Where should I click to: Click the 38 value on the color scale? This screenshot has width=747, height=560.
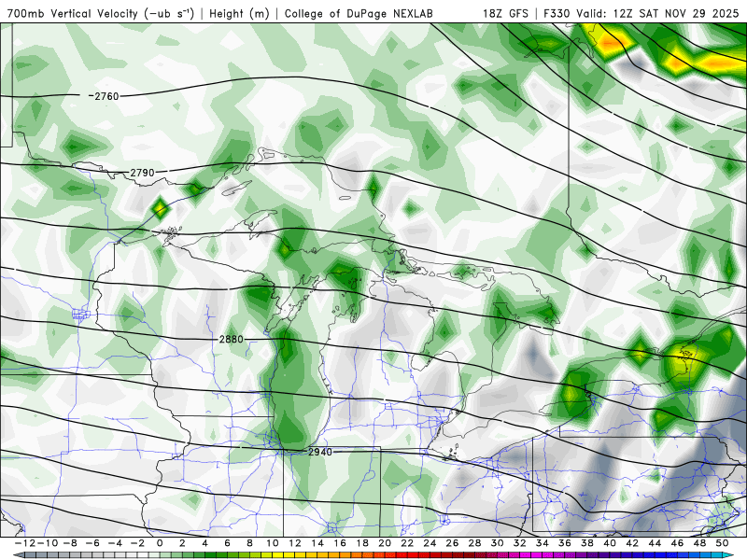point(587,543)
